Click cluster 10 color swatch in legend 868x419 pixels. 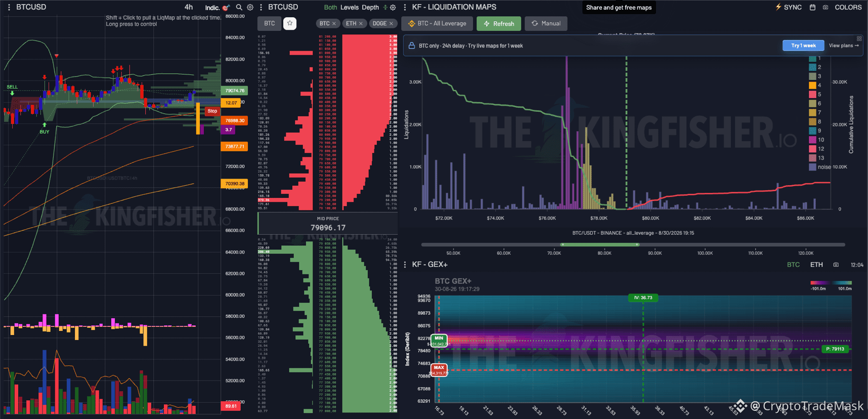click(x=812, y=140)
